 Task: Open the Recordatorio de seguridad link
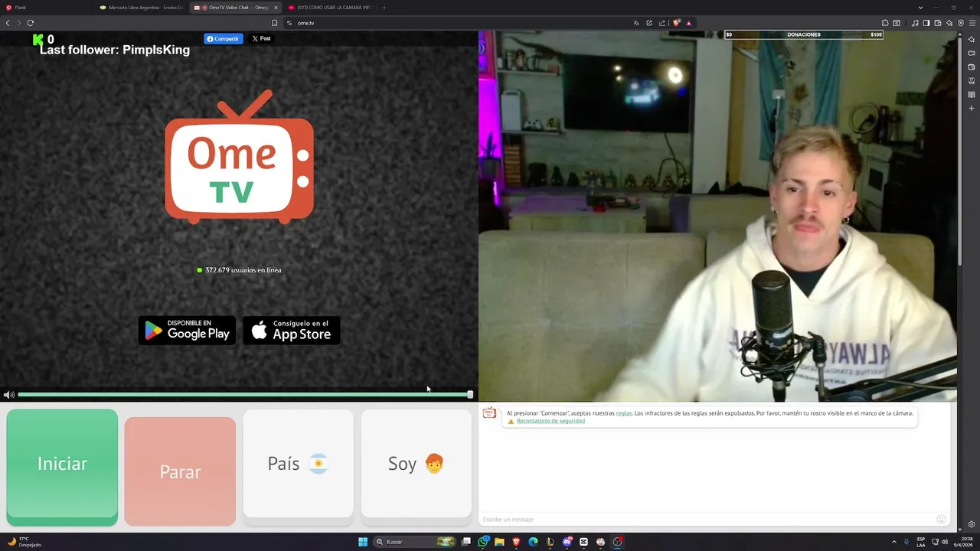click(x=550, y=421)
